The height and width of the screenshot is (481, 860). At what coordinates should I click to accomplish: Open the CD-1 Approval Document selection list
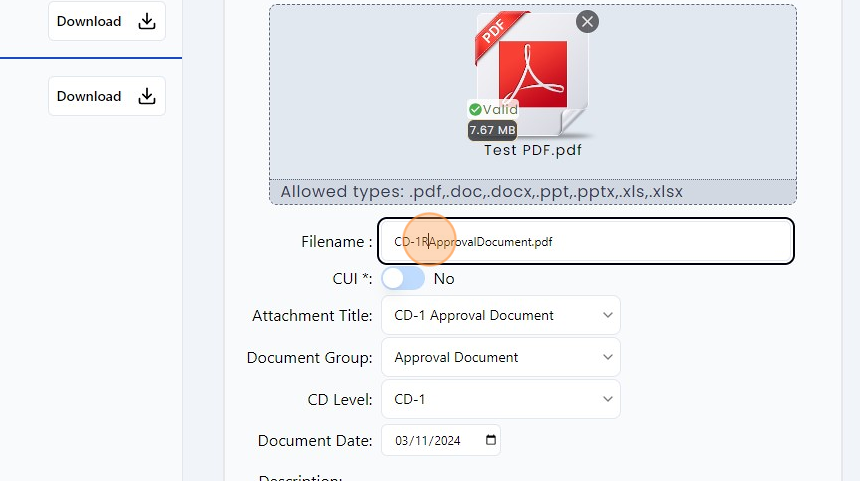pyautogui.click(x=607, y=315)
